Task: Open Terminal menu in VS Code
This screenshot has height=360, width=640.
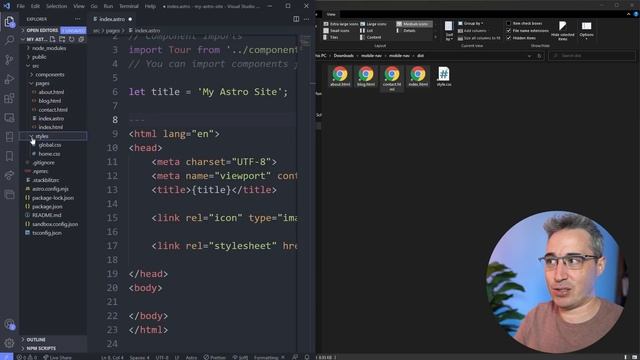Action: 129,6
